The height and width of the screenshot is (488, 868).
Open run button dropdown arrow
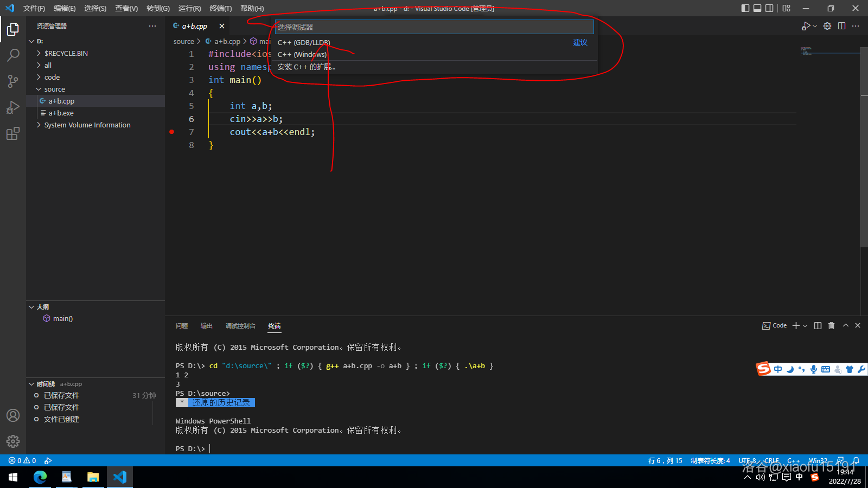point(815,26)
